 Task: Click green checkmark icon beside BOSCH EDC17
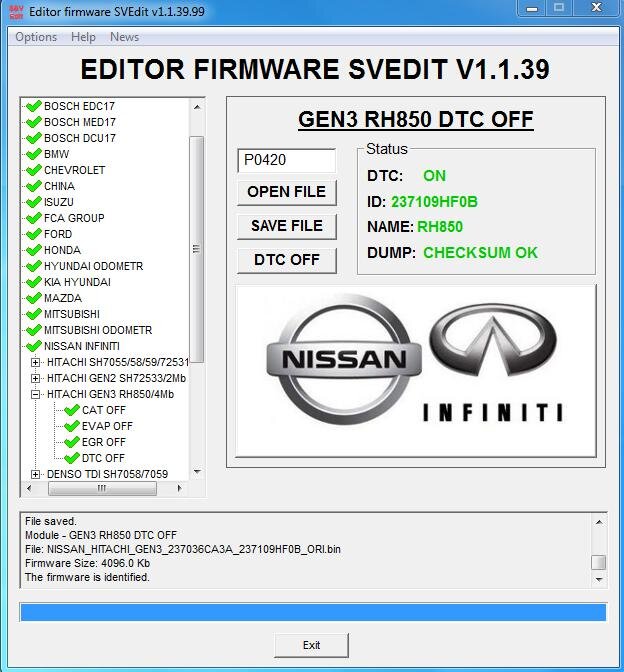tap(33, 106)
